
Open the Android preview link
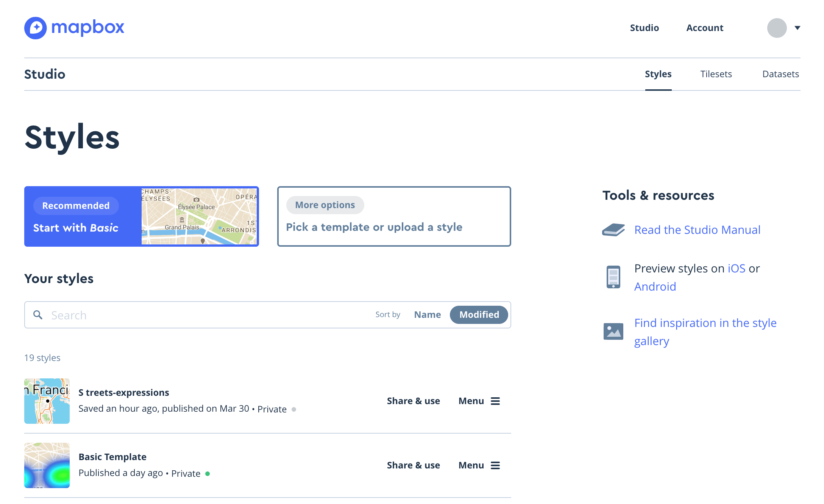tap(655, 286)
